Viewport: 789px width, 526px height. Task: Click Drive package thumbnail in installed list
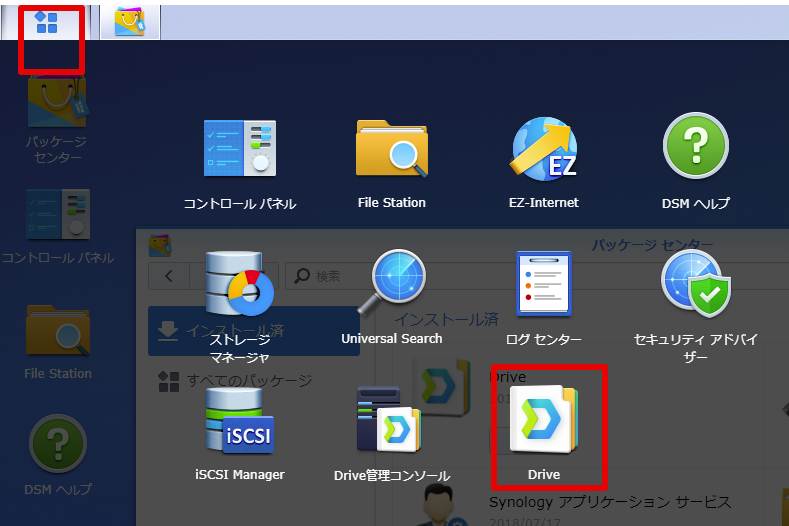pos(442,387)
